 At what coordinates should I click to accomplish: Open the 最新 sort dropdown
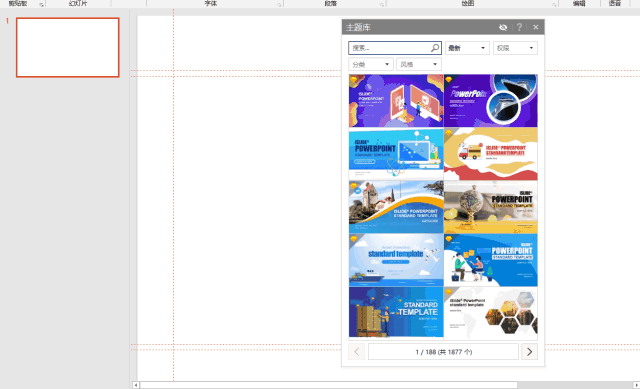click(x=467, y=48)
